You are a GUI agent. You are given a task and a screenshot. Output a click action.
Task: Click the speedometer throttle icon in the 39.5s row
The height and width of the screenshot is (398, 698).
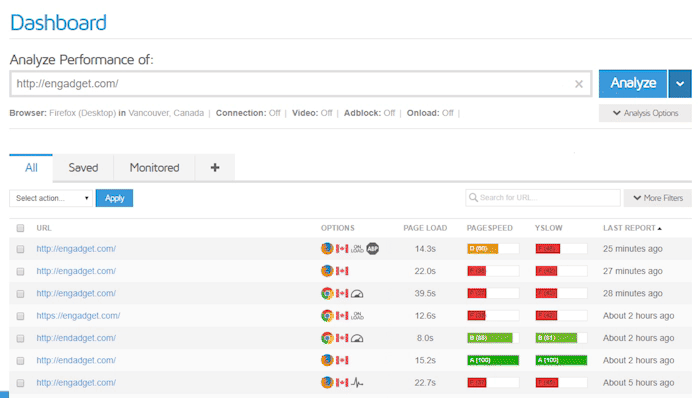(357, 293)
